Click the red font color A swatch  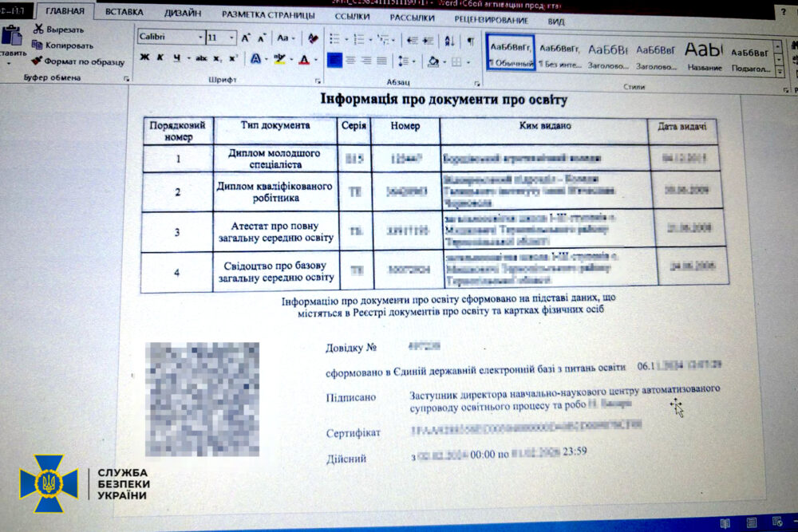(303, 60)
